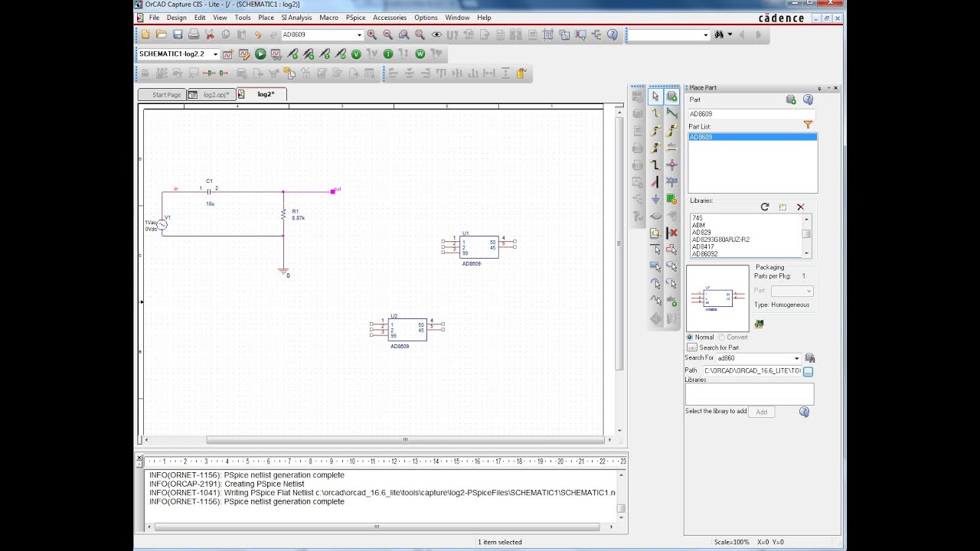Open the part name dropdown in toolbar
The width and height of the screenshot is (980, 551).
click(x=359, y=34)
